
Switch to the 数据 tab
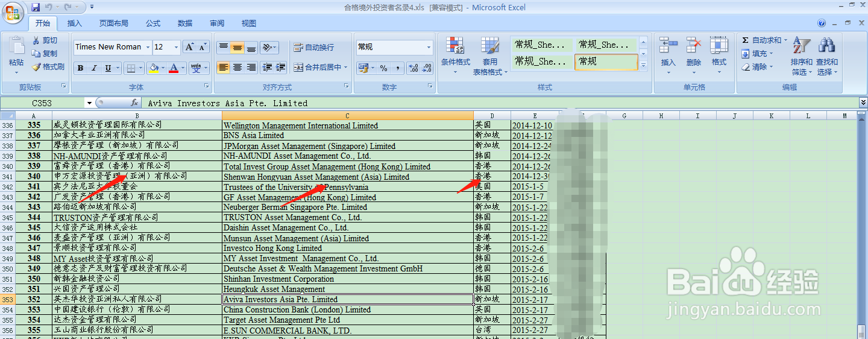click(x=185, y=24)
